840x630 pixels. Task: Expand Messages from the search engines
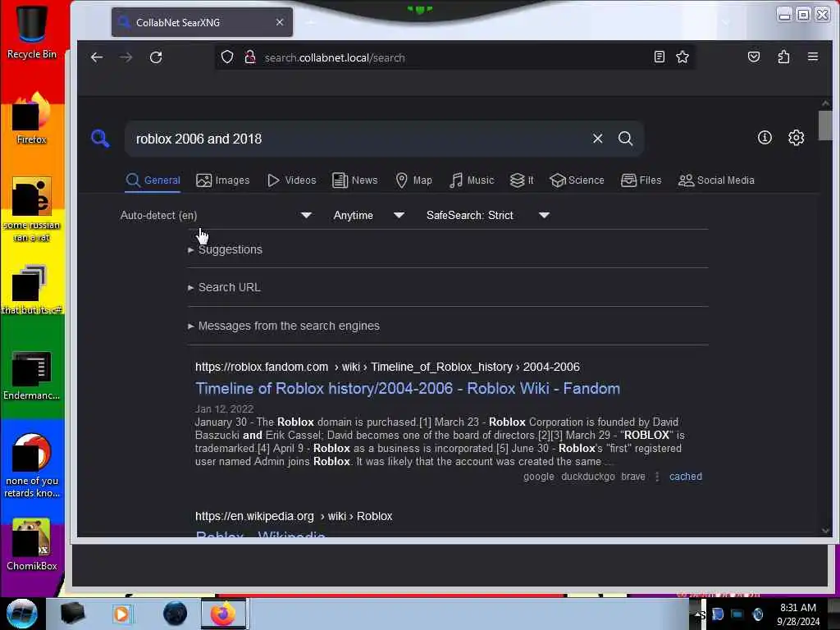point(284,326)
